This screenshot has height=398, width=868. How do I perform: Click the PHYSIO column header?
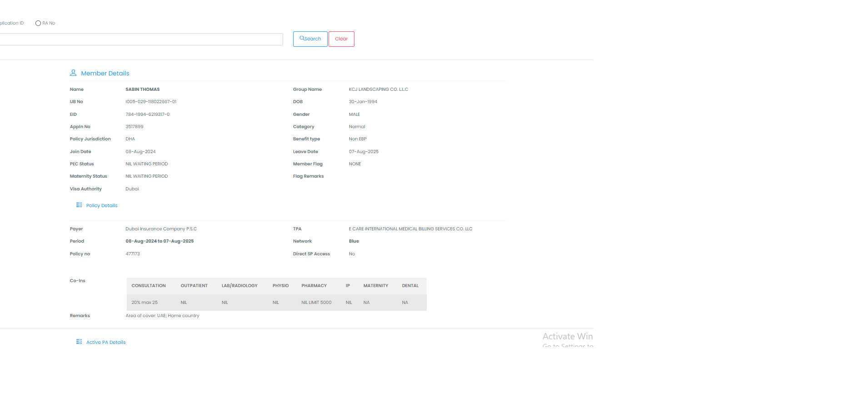click(x=281, y=286)
